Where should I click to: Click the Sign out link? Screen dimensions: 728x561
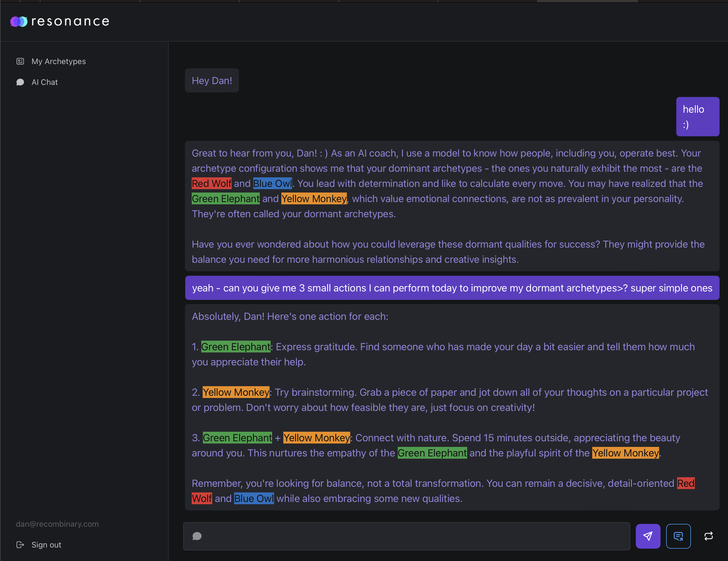pyautogui.click(x=46, y=545)
